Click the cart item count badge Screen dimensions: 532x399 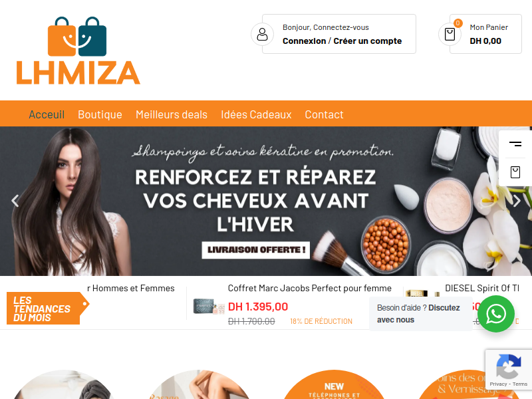click(x=458, y=23)
